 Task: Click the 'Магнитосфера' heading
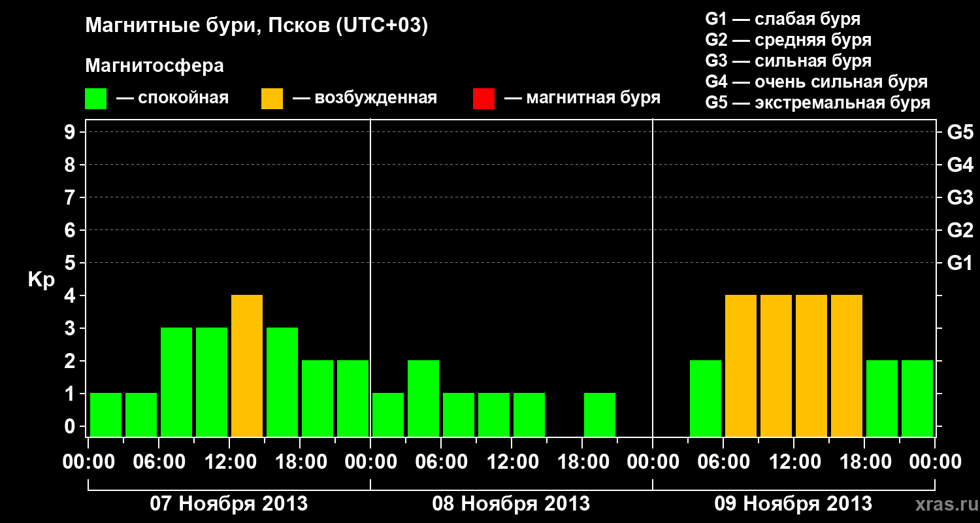154,66
